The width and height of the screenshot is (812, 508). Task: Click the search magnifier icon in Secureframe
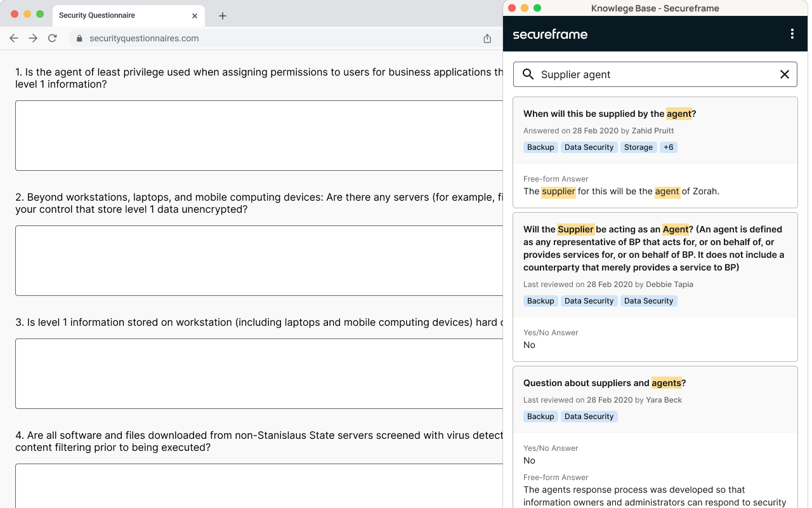pos(528,74)
